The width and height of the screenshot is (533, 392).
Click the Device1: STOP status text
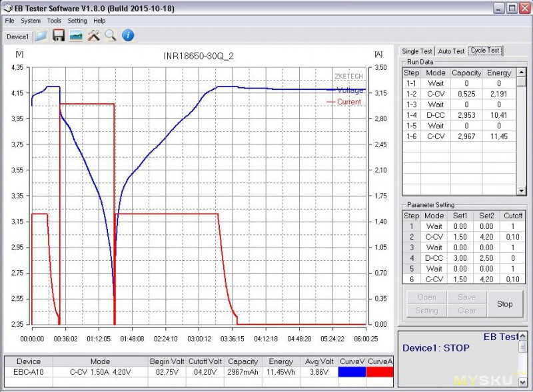(436, 348)
